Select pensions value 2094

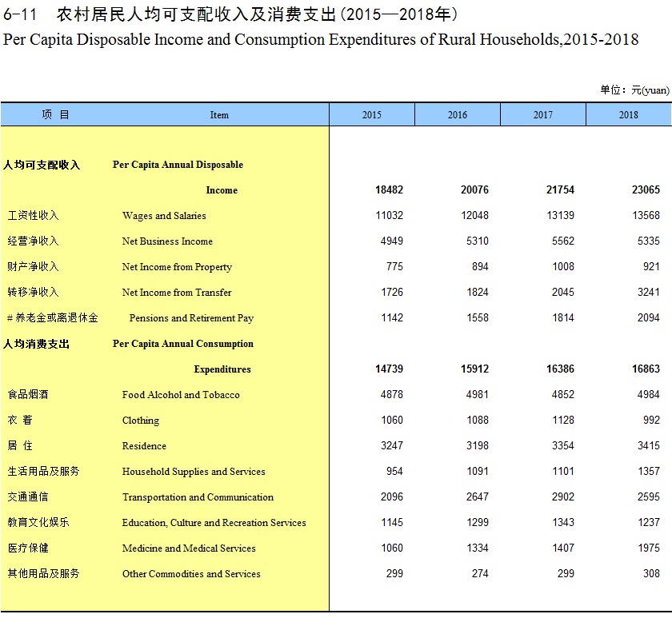(x=649, y=317)
